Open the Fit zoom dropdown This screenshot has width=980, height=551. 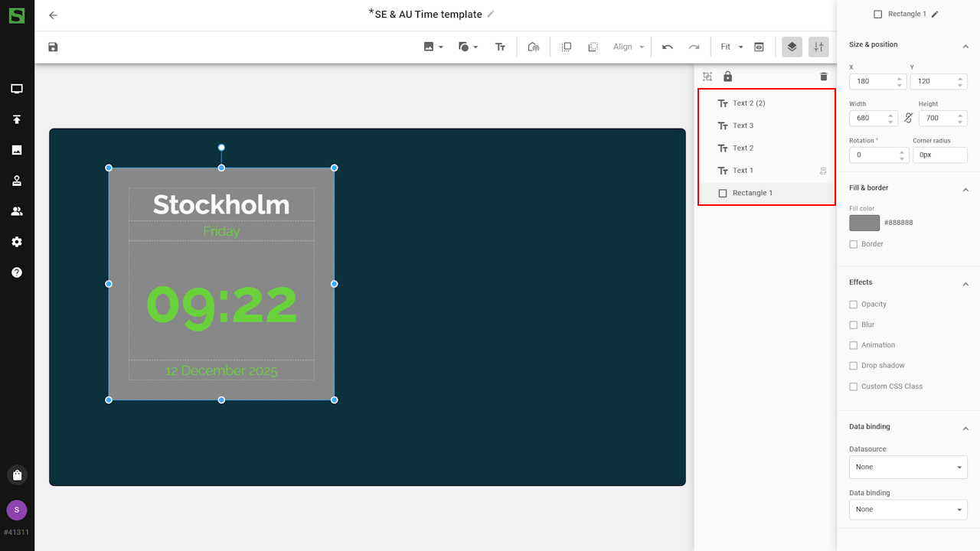pos(732,47)
